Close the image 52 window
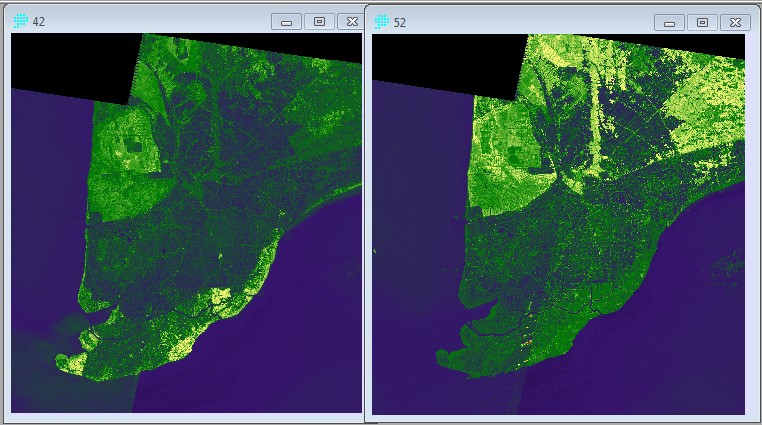 (735, 22)
